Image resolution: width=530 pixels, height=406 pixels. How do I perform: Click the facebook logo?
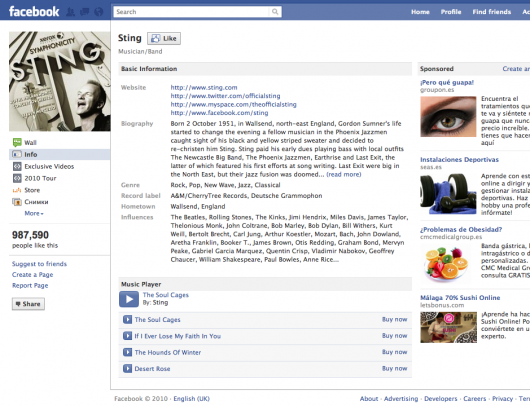click(34, 12)
